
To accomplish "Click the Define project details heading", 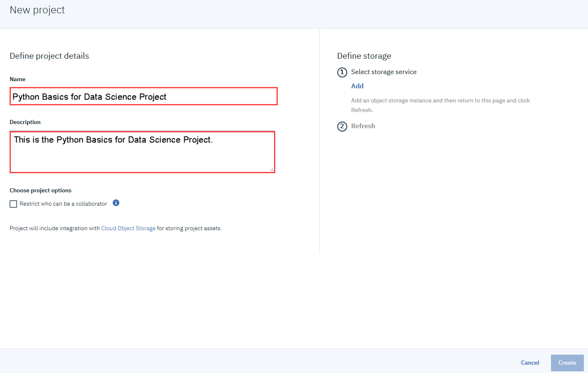I will pyautogui.click(x=49, y=56).
